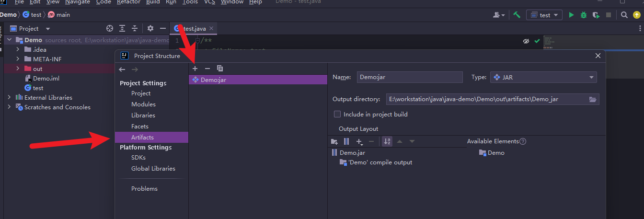Expand Scratches and Consoles node
The width and height of the screenshot is (644, 219).
pos(9,107)
